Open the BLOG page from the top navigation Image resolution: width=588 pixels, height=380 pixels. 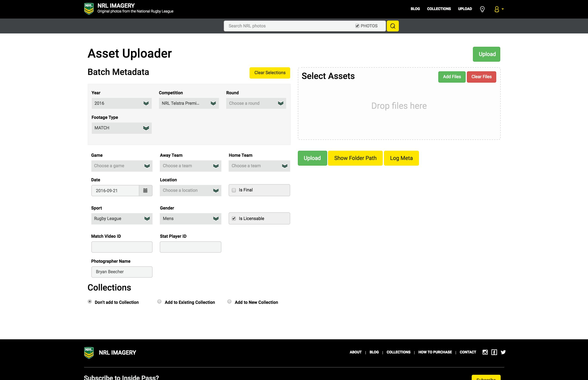[415, 9]
